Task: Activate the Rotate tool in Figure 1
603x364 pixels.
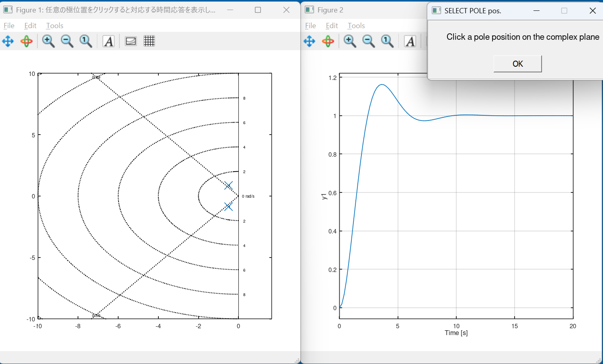Action: [27, 41]
